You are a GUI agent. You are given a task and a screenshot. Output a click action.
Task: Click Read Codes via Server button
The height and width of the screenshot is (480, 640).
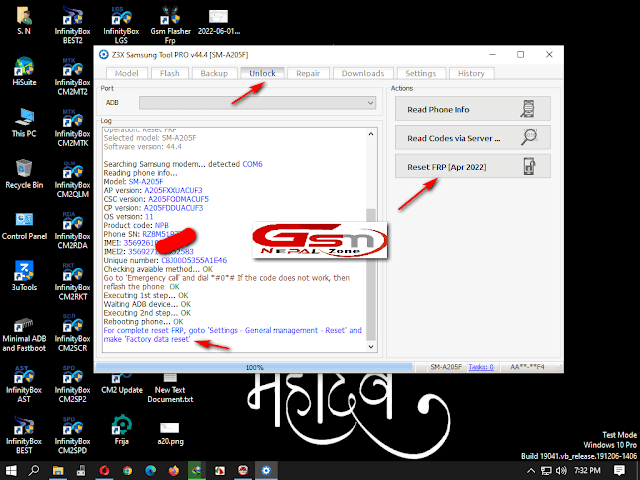(473, 138)
